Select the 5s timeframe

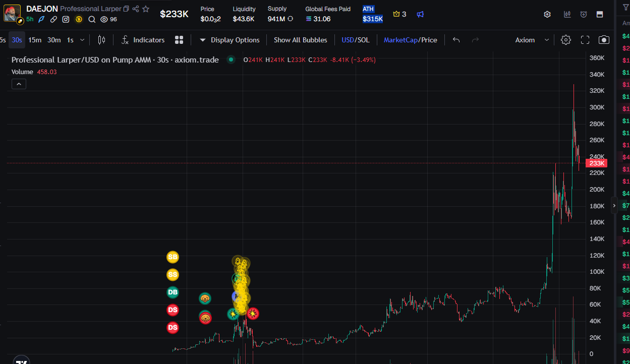click(x=3, y=40)
